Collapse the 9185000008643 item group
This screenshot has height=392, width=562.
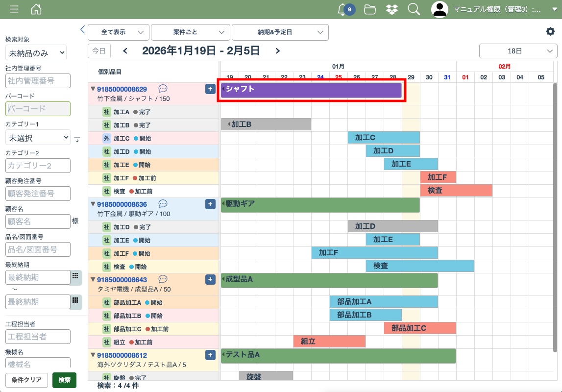pyautogui.click(x=93, y=280)
